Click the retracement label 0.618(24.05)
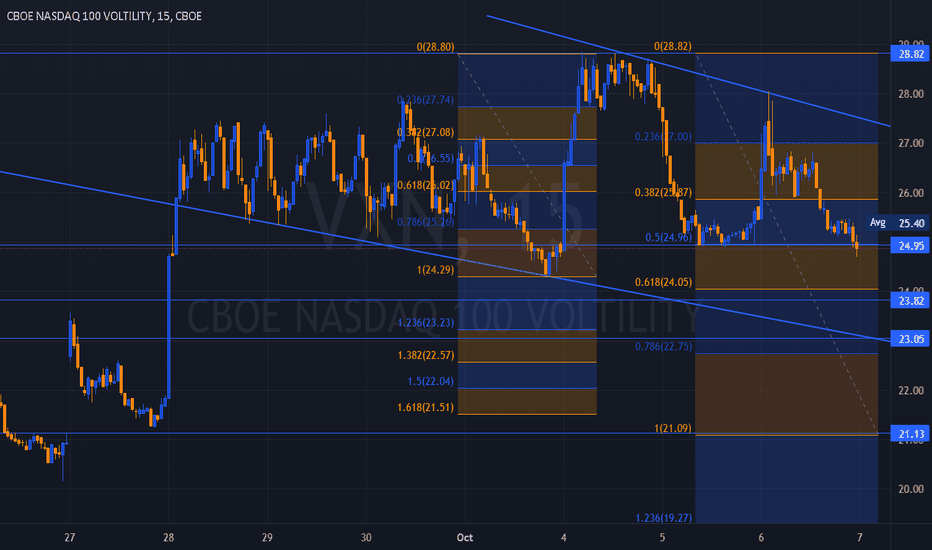 [663, 282]
